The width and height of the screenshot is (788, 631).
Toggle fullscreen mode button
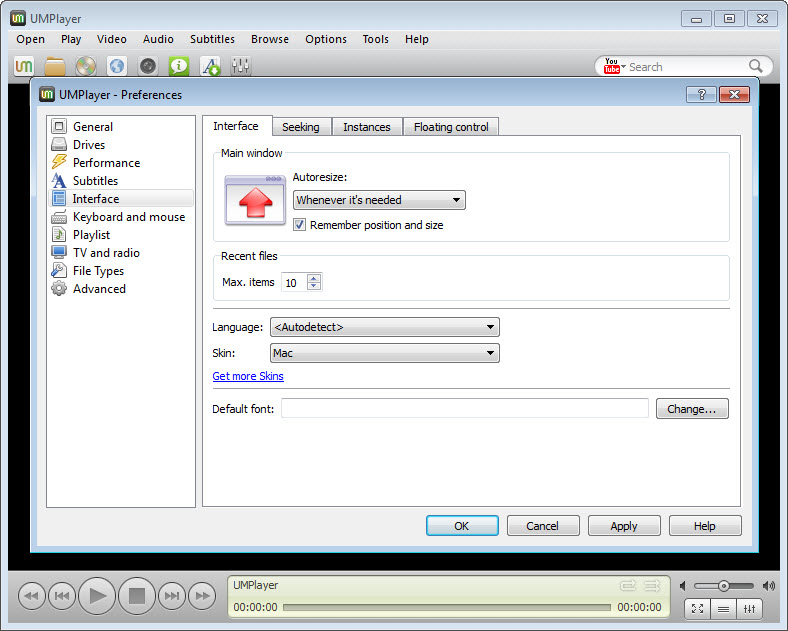tap(698, 609)
